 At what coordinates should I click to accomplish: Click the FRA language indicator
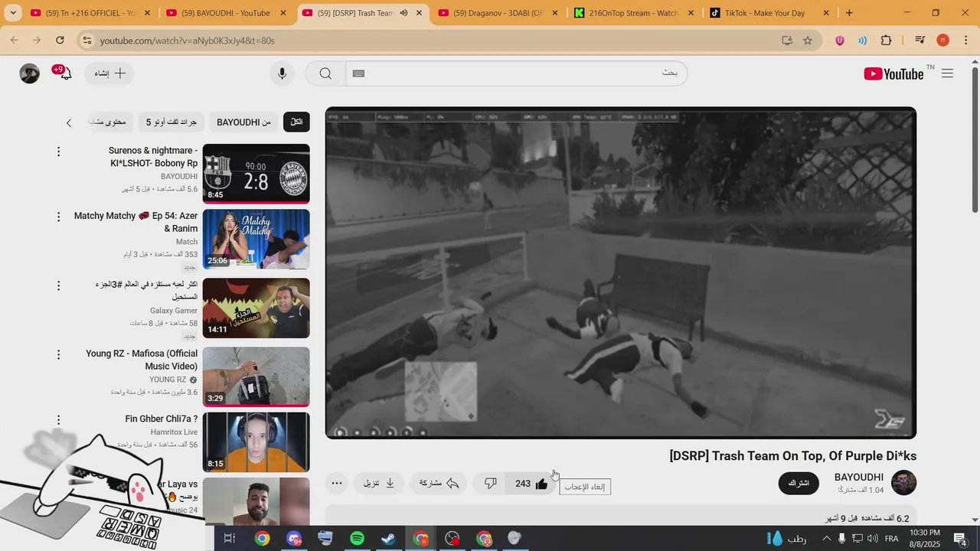pyautogui.click(x=891, y=539)
